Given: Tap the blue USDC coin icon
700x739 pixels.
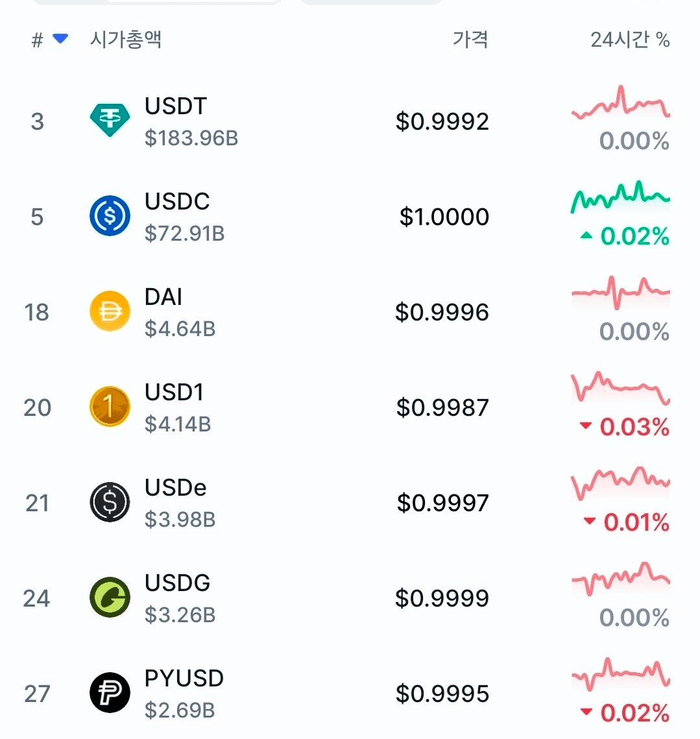Looking at the screenshot, I should (110, 216).
